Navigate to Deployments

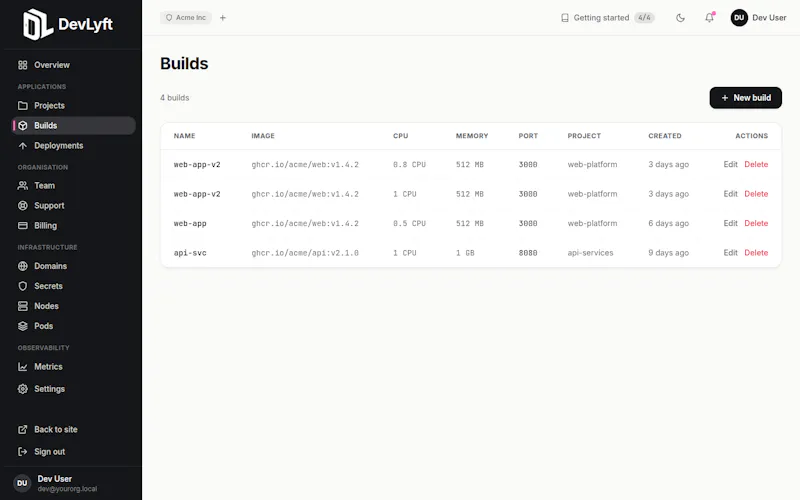click(x=73, y=145)
